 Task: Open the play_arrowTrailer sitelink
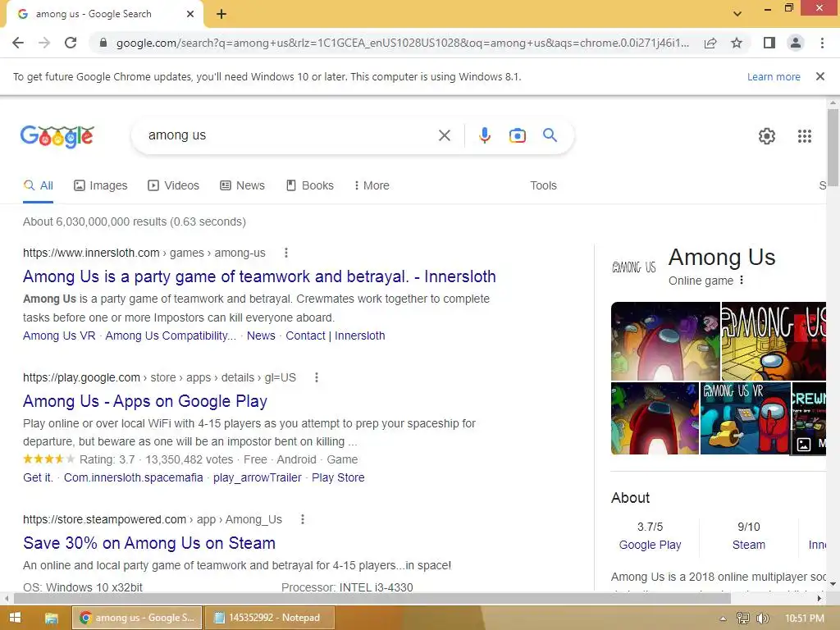click(257, 477)
